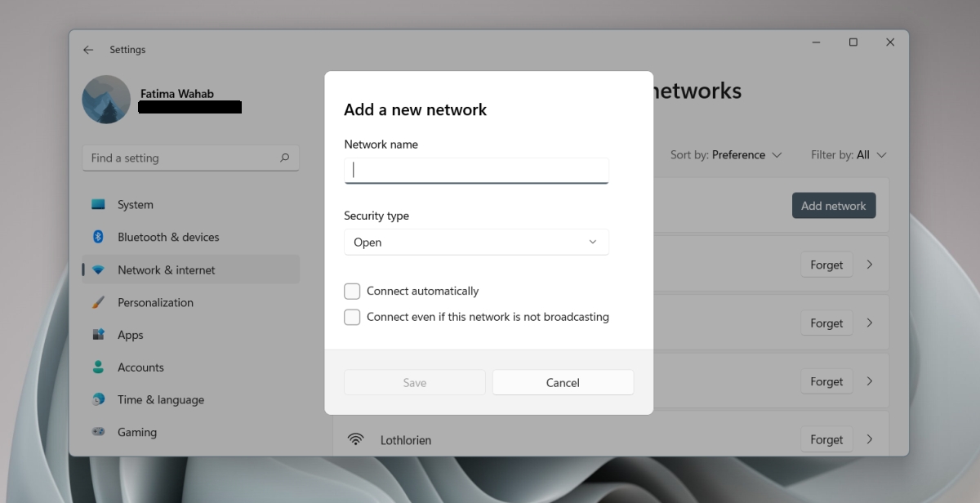Screen dimensions: 980x503
Task: Expand the second network's chevron
Action: 870,323
